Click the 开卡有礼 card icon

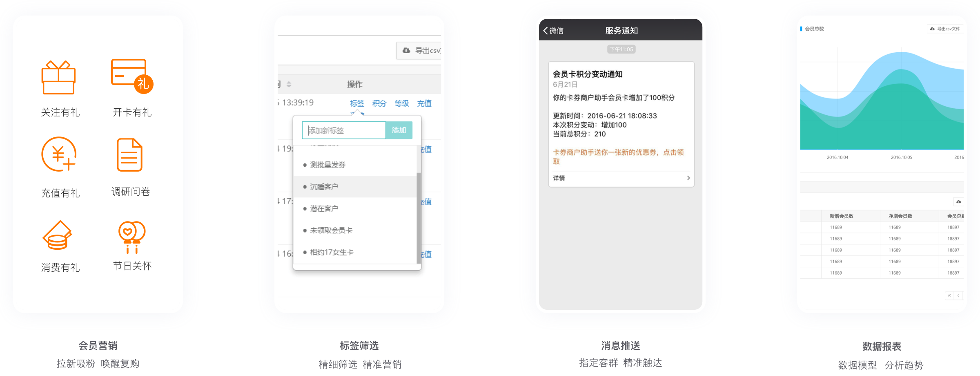pos(131,76)
